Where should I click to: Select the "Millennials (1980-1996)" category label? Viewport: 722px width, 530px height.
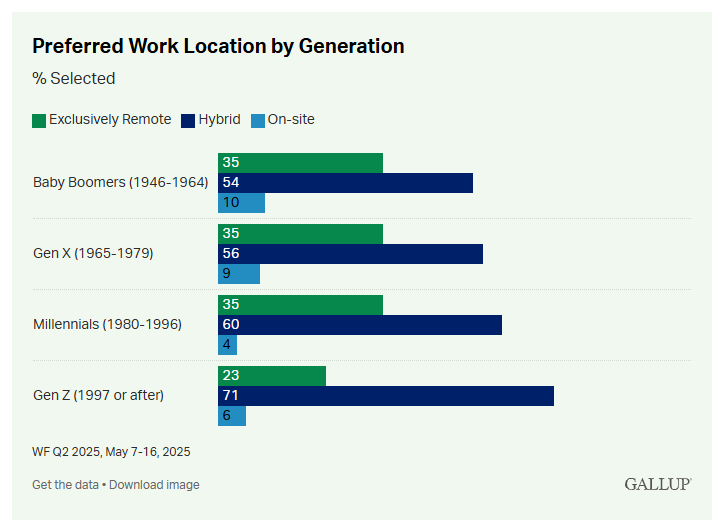(107, 324)
